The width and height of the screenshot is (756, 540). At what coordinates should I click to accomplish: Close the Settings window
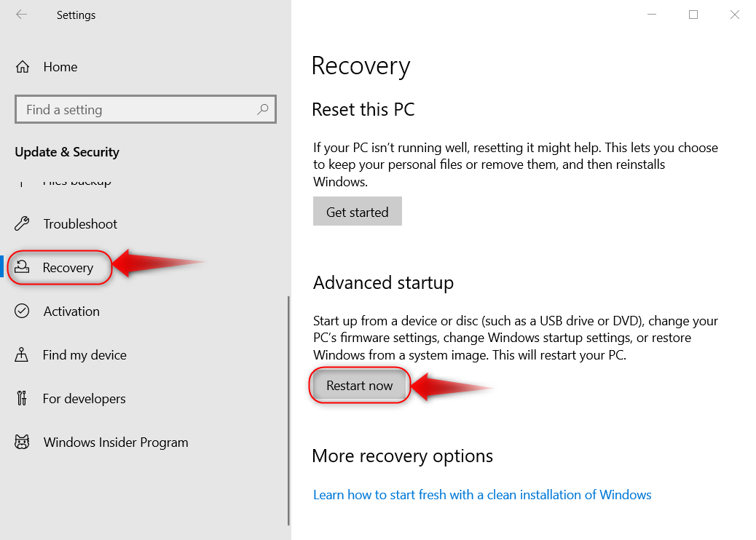point(735,15)
